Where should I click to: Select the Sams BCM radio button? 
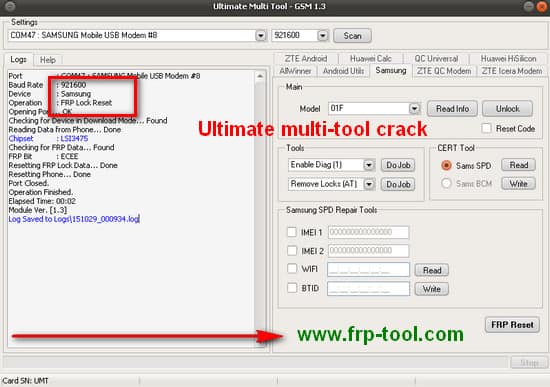[446, 183]
